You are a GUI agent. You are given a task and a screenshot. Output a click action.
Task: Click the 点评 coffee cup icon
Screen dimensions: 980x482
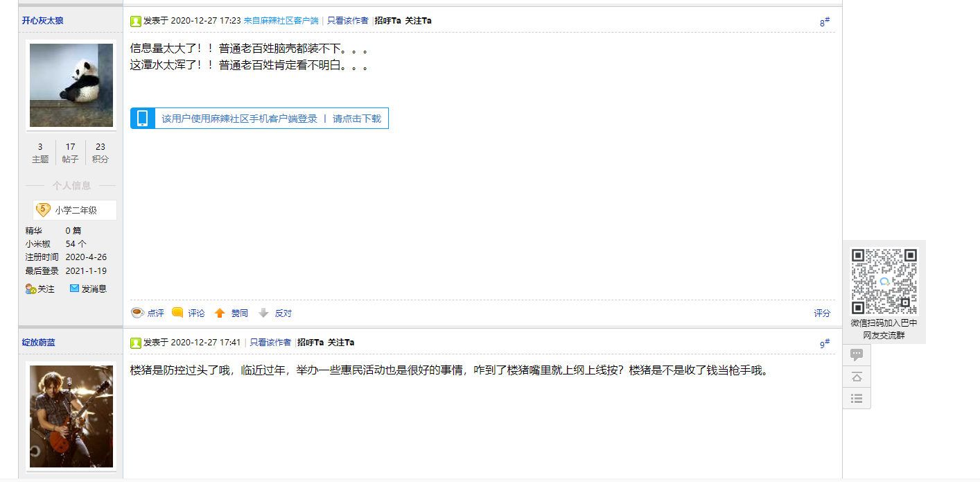tap(137, 313)
